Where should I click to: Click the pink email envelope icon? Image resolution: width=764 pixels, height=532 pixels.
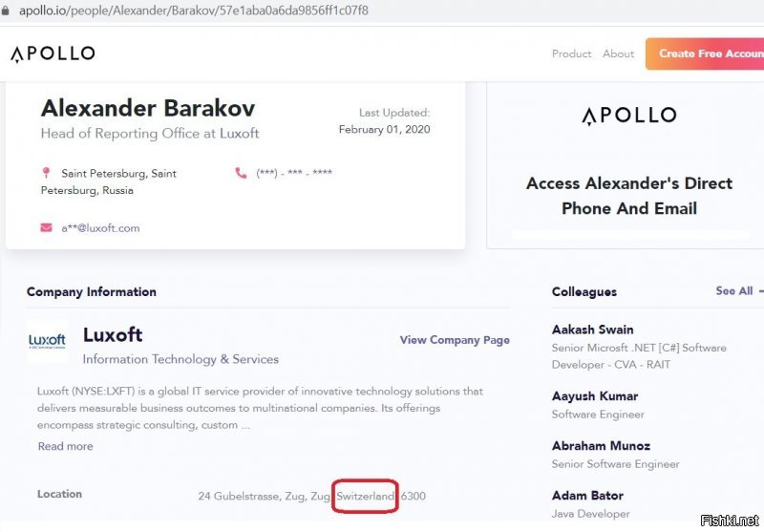coord(46,227)
